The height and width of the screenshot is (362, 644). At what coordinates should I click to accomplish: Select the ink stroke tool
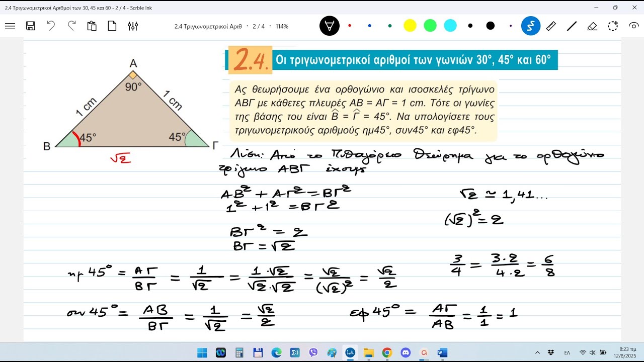531,26
